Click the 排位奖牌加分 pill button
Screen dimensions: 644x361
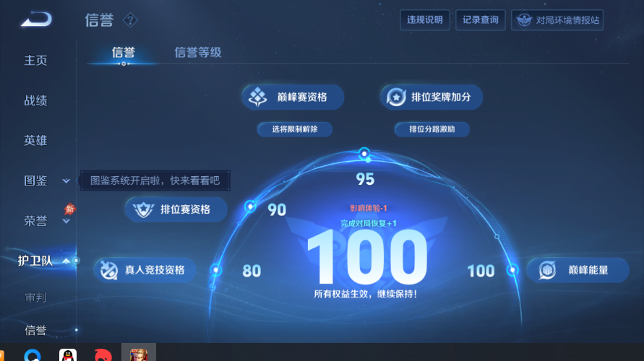[432, 97]
